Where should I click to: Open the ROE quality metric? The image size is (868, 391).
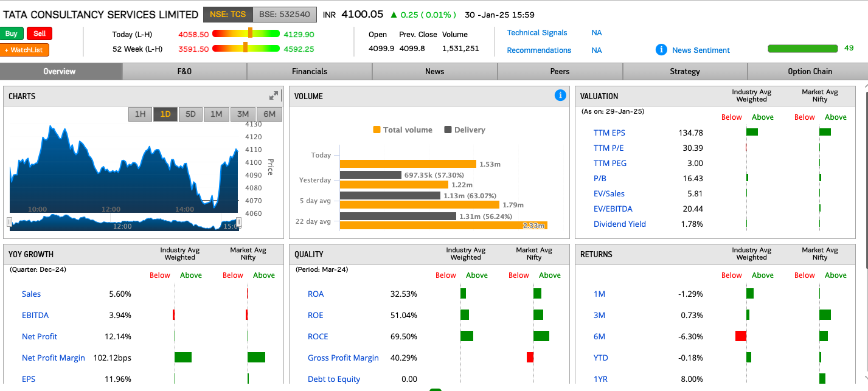[x=316, y=315]
